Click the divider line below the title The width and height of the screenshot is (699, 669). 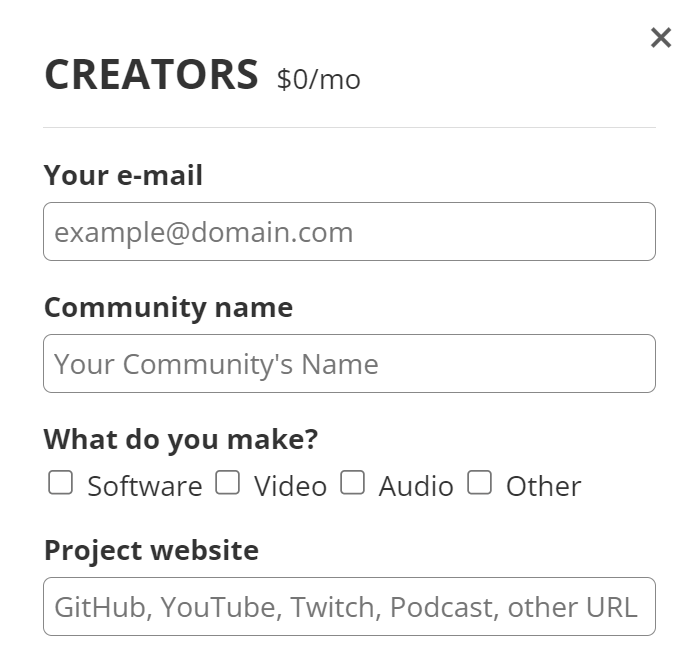coord(349,128)
